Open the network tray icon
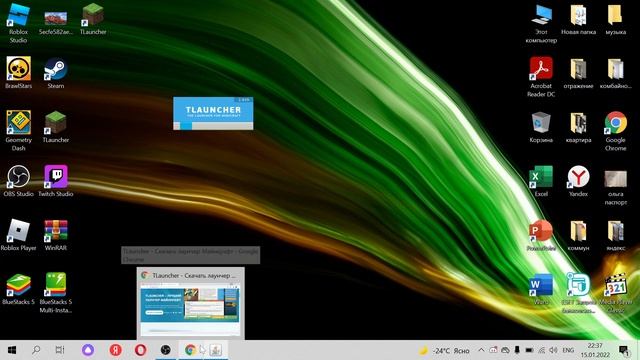640x360 pixels. [x=542, y=350]
